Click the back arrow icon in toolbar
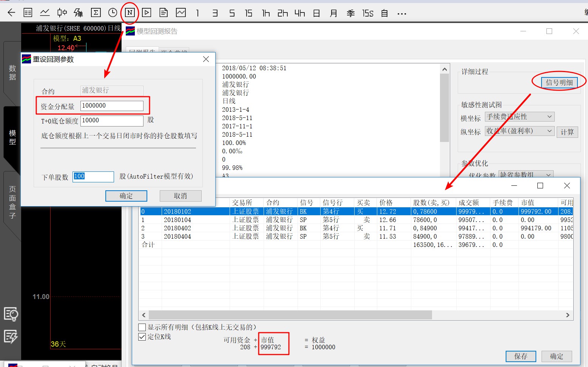 (11, 13)
